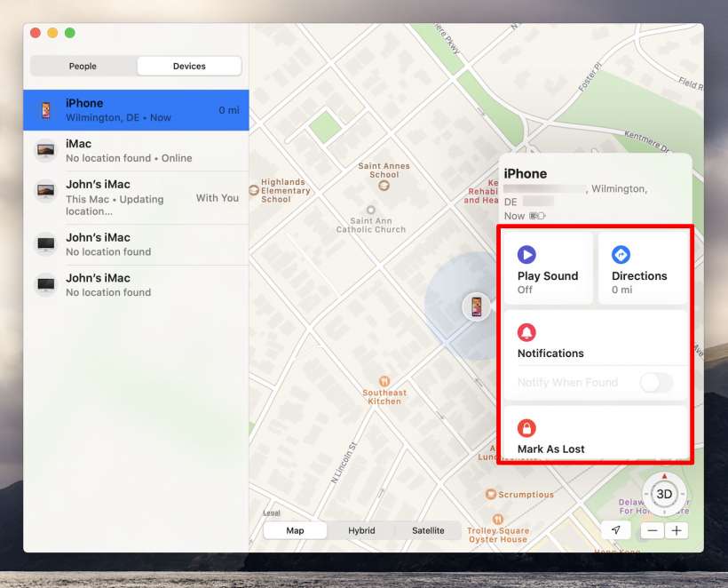This screenshot has width=728, height=588.
Task: Click Highlands Elementary School marker
Action: coord(254,190)
